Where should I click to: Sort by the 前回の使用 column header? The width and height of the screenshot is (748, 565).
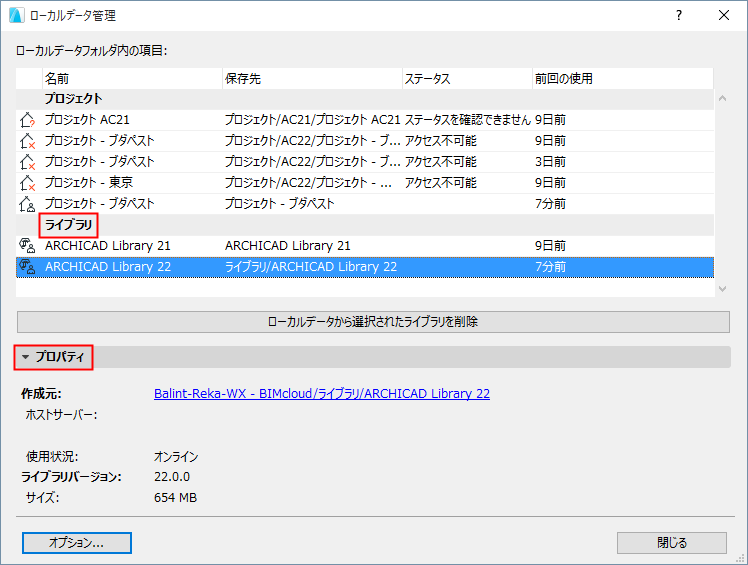click(623, 79)
